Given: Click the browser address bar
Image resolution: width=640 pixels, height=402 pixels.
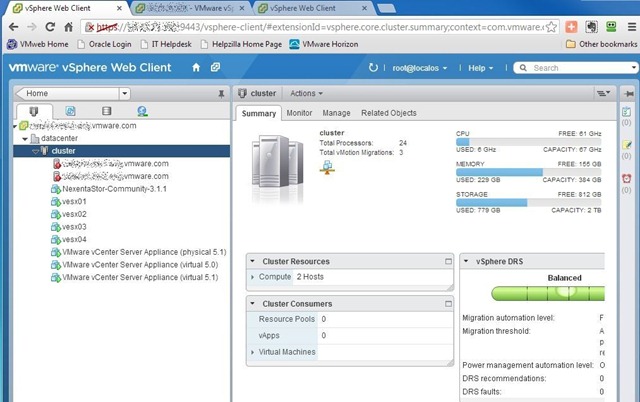Looking at the screenshot, I should coord(320,27).
